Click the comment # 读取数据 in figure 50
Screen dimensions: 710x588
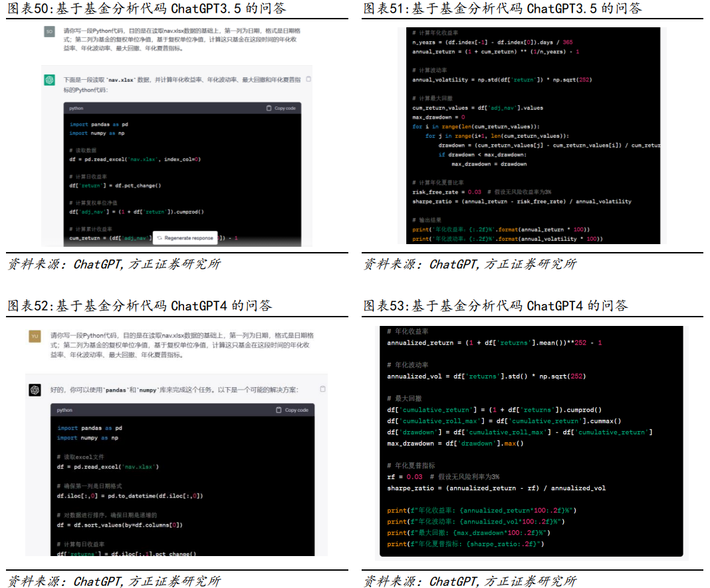point(82,150)
